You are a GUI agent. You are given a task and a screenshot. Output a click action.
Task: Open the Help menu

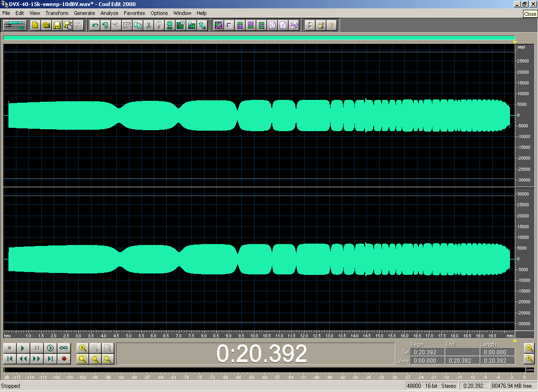pos(202,13)
